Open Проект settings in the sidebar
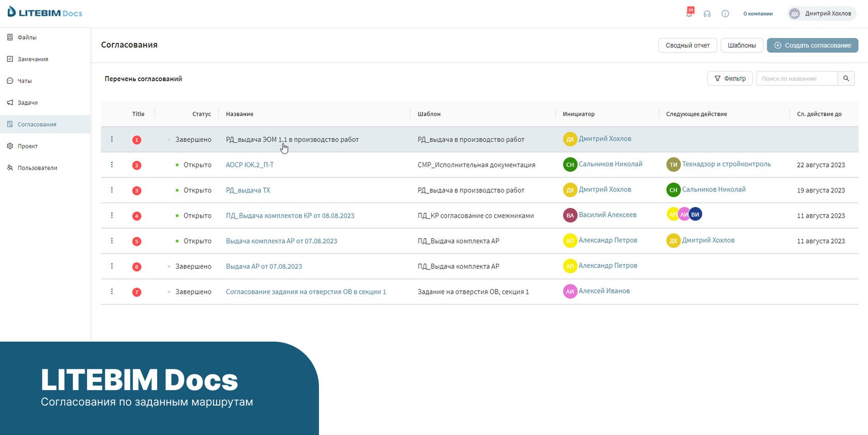The height and width of the screenshot is (435, 868). tap(45, 146)
